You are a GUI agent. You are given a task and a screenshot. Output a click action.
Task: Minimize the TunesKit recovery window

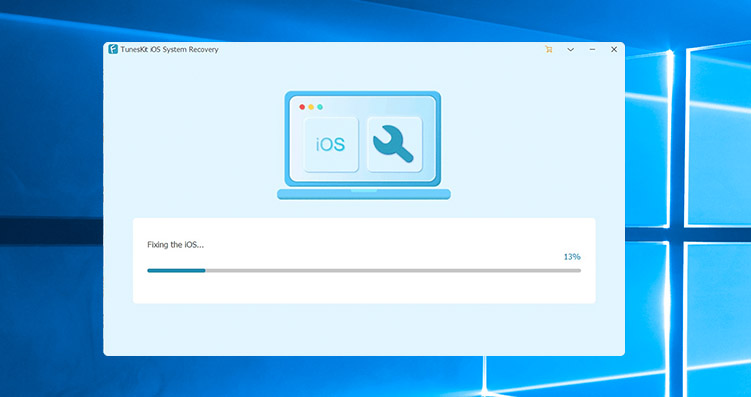tap(592, 49)
